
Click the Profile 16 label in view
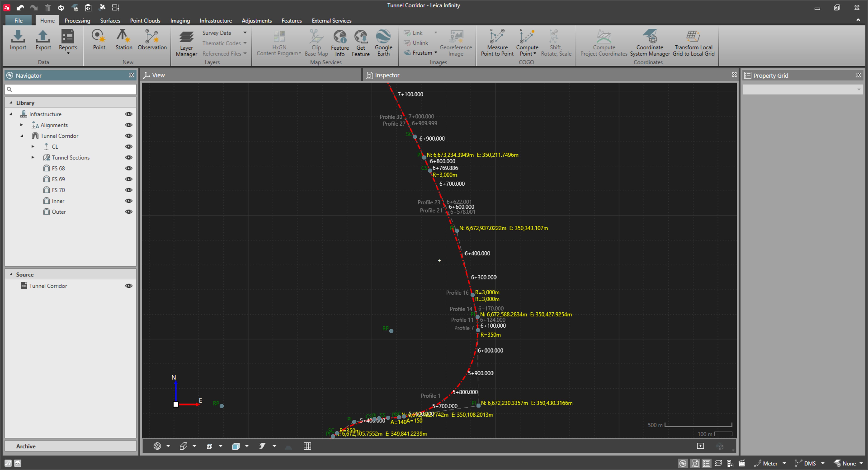[x=457, y=292]
